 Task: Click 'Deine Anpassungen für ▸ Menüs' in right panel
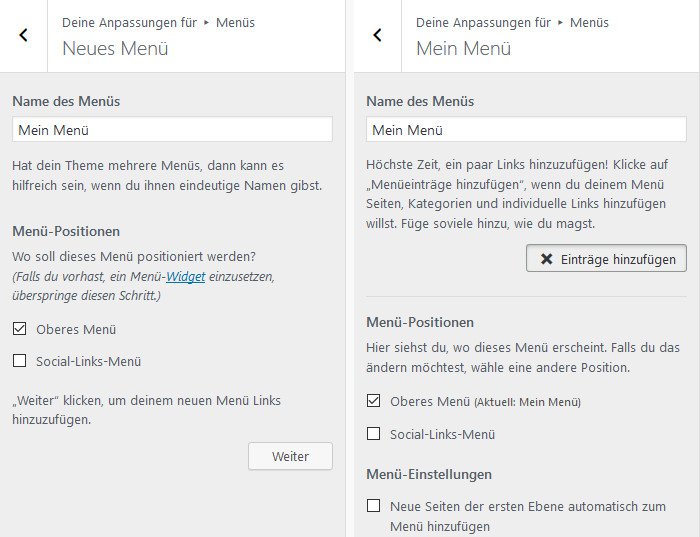[512, 23]
